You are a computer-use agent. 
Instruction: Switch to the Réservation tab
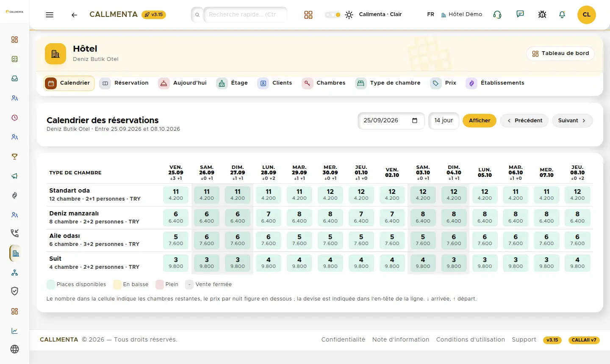pos(125,83)
